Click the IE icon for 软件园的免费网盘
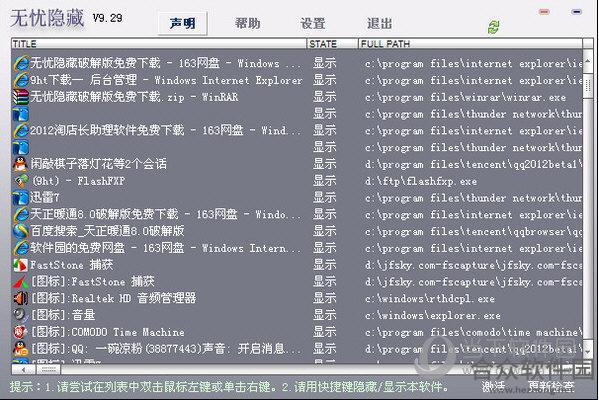This screenshot has width=599, height=400. pos(21,248)
